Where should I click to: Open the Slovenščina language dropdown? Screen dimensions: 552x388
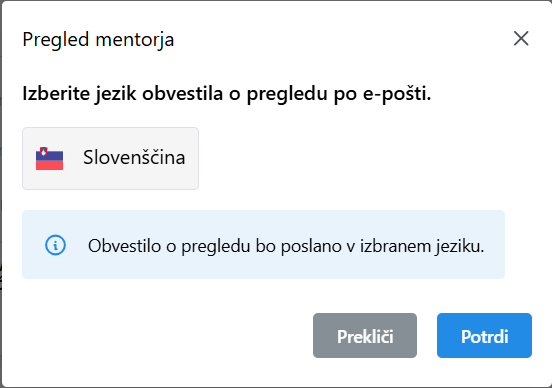(x=111, y=158)
